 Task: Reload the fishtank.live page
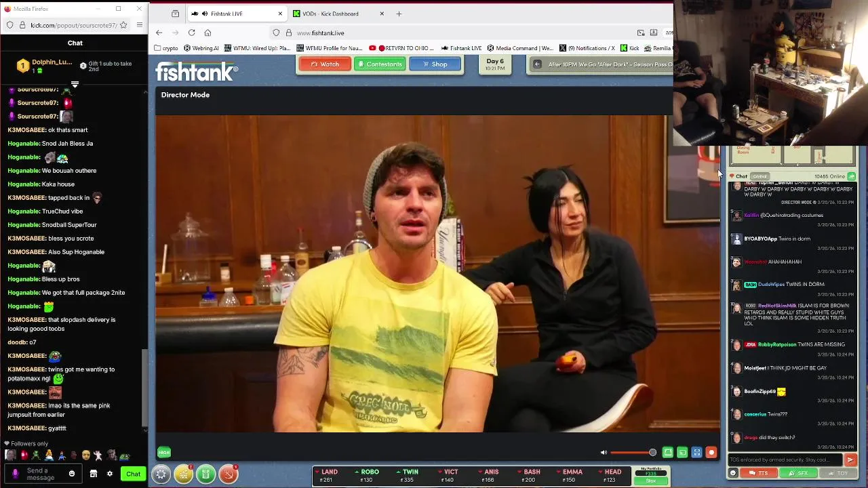click(x=191, y=33)
